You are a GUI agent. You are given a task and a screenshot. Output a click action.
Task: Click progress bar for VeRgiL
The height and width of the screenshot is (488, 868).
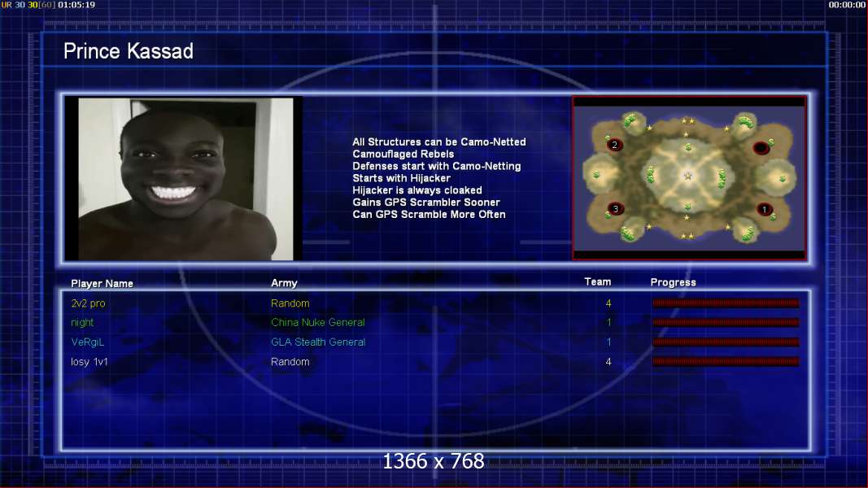pyautogui.click(x=726, y=342)
